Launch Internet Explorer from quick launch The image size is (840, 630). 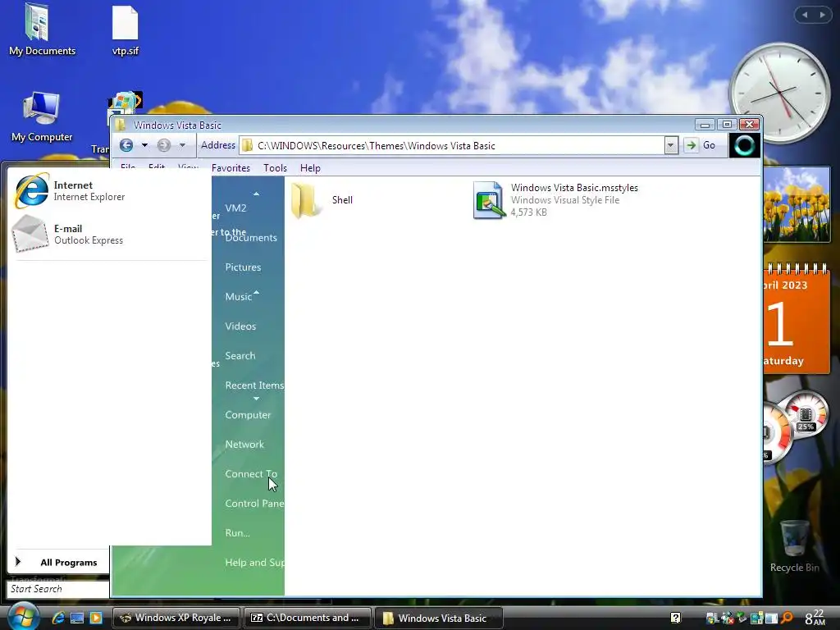(x=58, y=618)
